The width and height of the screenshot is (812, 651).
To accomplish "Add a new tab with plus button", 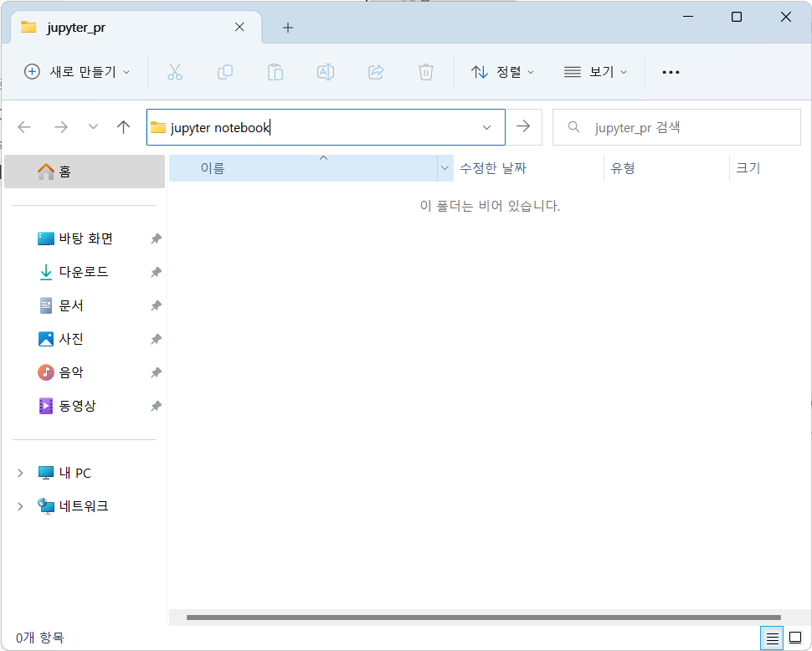I will coord(288,28).
